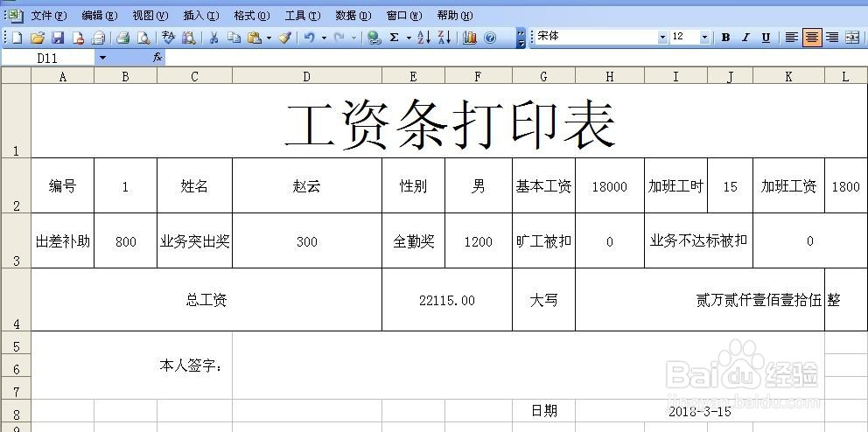
Task: Toggle Italic formatting
Action: pyautogui.click(x=745, y=38)
